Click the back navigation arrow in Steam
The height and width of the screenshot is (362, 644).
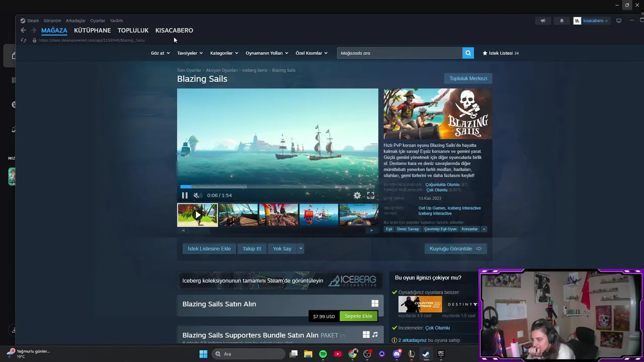(23, 30)
